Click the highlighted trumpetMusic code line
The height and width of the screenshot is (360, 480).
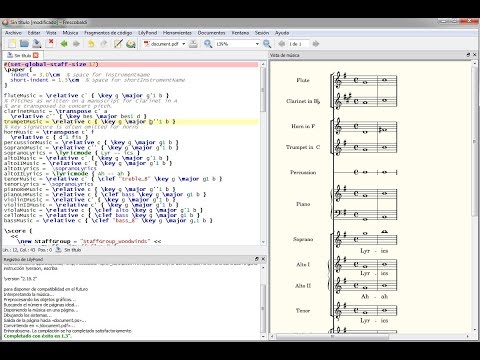coord(131,122)
